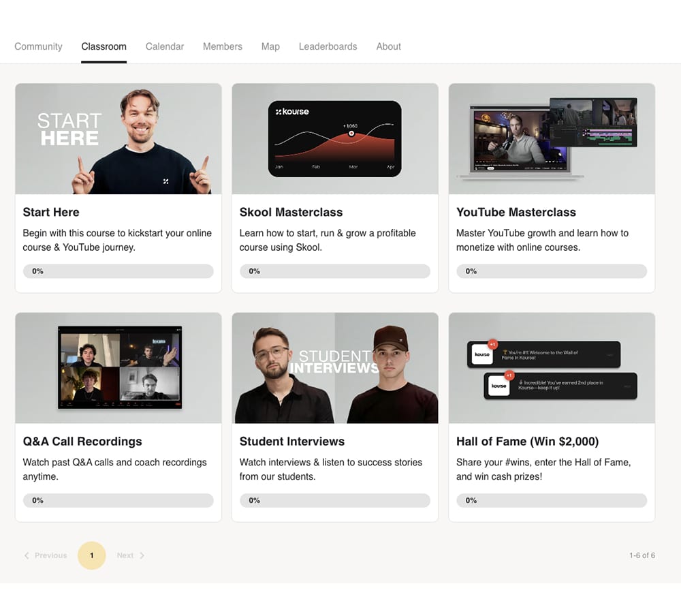Image resolution: width=681 pixels, height=616 pixels.
Task: Click the Next page button
Action: 131,555
